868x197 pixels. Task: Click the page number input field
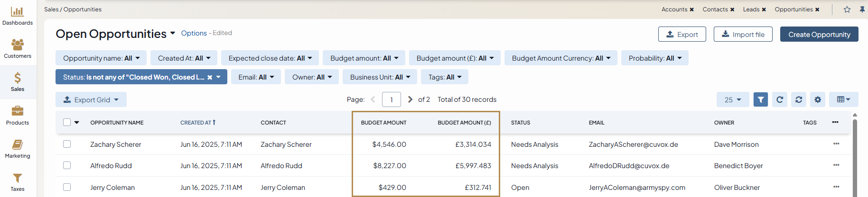click(x=391, y=99)
